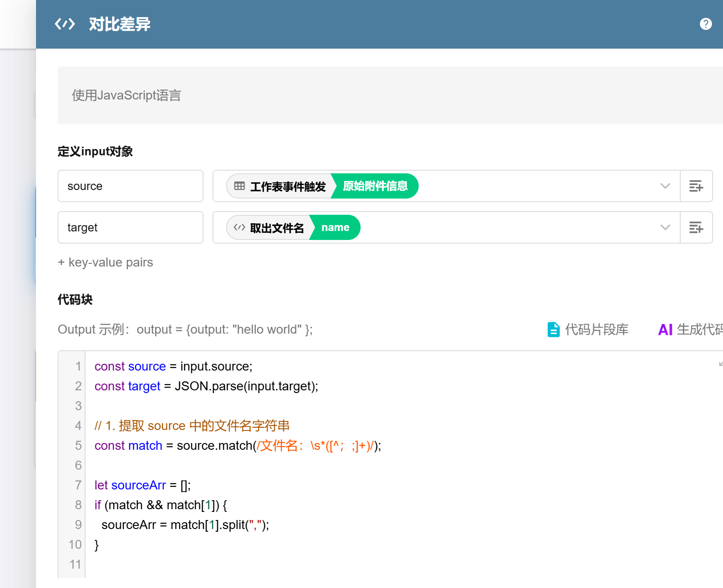The image size is (723, 588).
Task: Click insert-field icon for target row
Action: click(696, 227)
